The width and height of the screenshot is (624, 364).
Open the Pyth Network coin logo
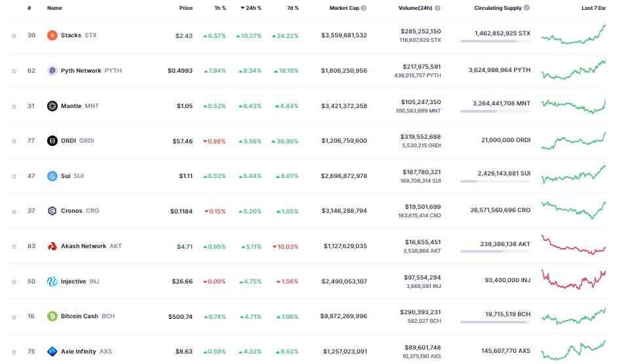(52, 71)
